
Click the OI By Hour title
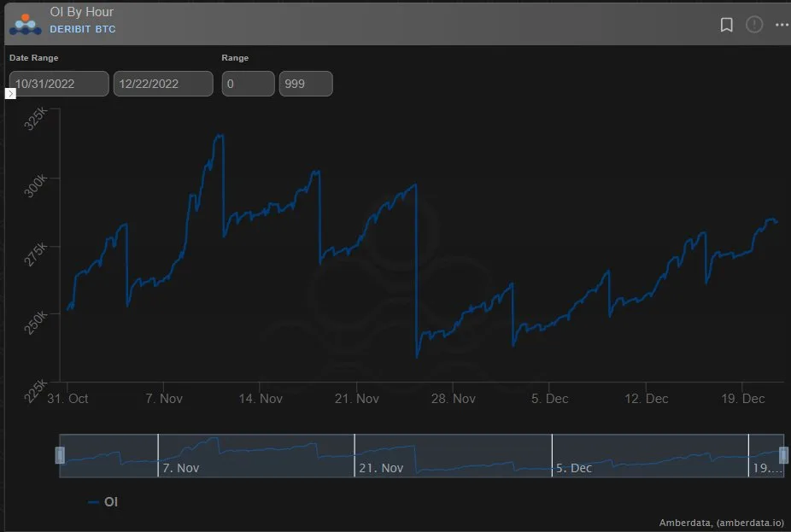(82, 12)
